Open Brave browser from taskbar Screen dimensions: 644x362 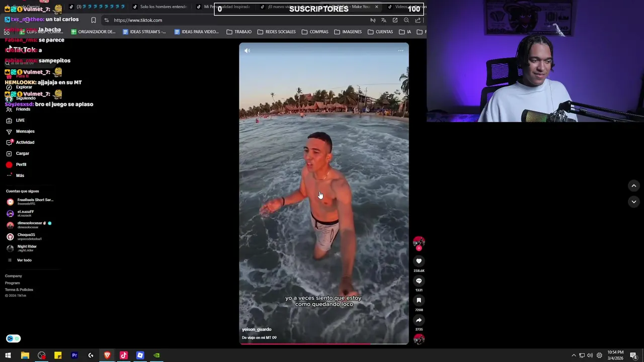(x=107, y=355)
